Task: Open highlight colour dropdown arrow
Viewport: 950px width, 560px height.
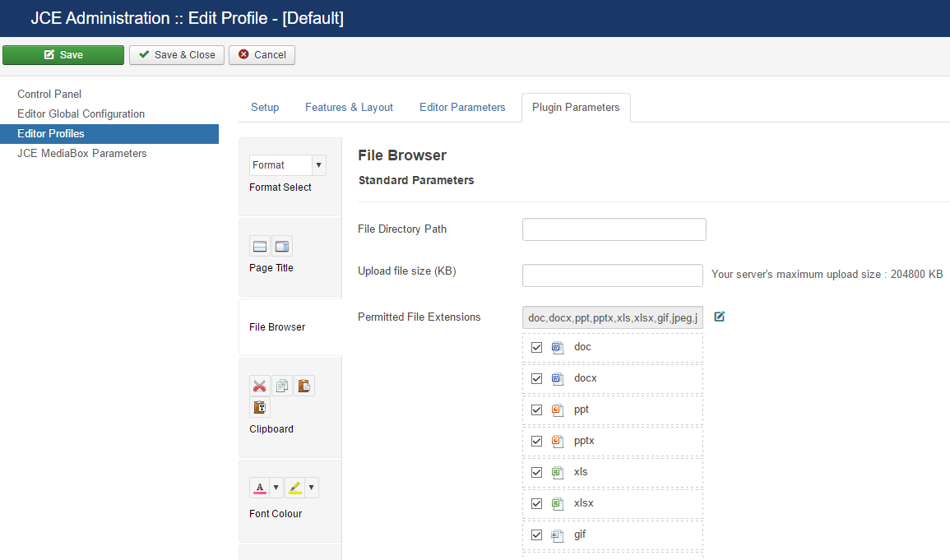Action: point(312,488)
